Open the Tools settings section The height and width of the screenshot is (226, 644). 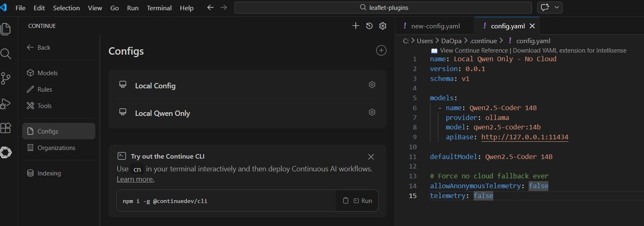coord(58,106)
